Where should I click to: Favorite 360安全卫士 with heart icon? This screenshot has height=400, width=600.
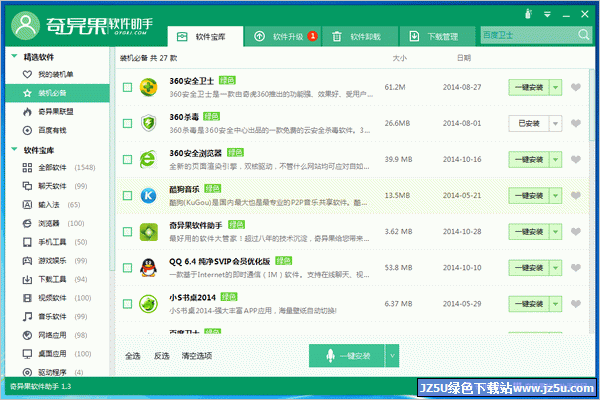pos(576,87)
